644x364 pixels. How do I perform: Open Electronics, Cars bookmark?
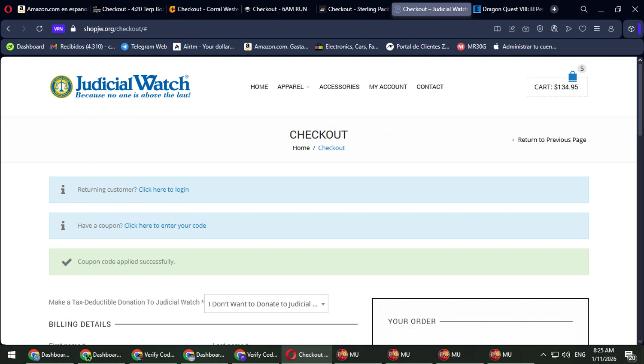(x=346, y=46)
